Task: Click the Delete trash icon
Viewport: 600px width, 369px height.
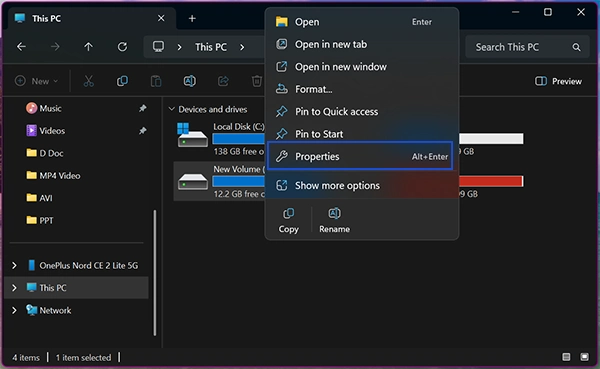Action: click(257, 81)
